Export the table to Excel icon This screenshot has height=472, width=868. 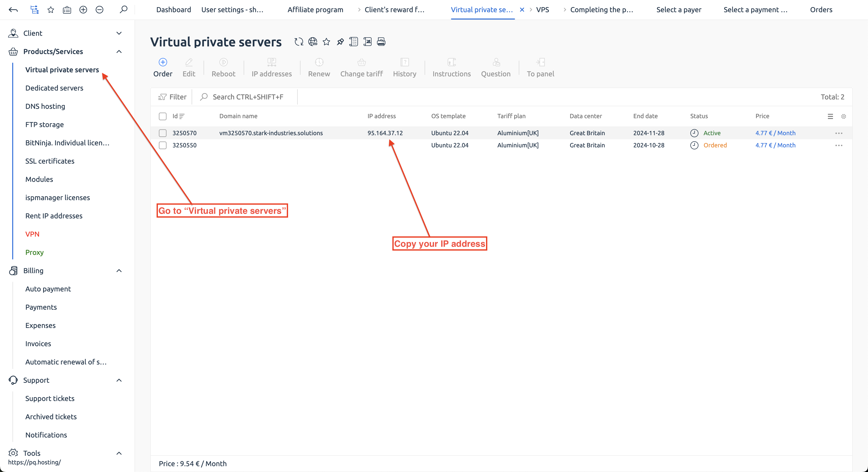tap(367, 42)
